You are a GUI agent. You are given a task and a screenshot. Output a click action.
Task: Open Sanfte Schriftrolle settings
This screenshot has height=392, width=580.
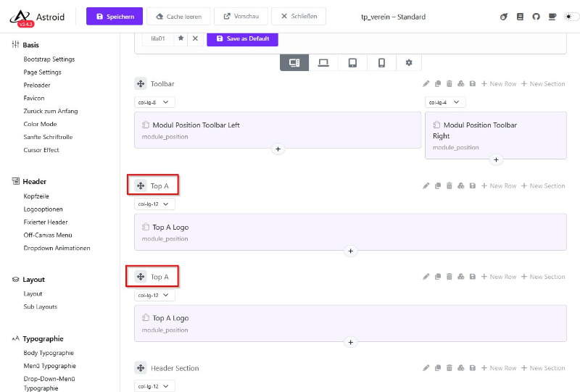click(x=48, y=137)
